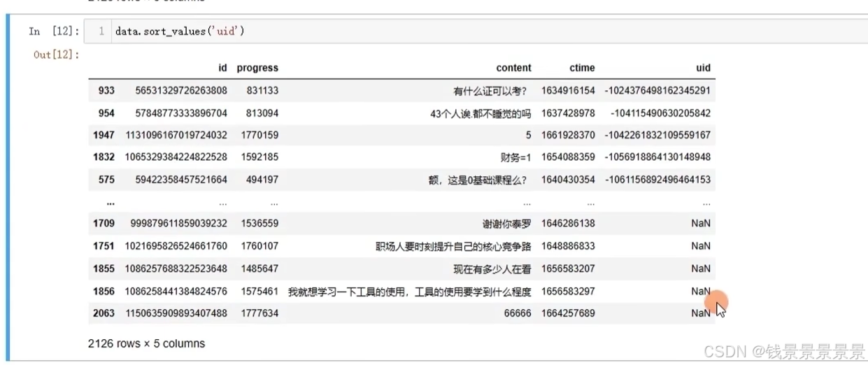Click progress value 813094
This screenshot has width=868, height=365.
(262, 113)
